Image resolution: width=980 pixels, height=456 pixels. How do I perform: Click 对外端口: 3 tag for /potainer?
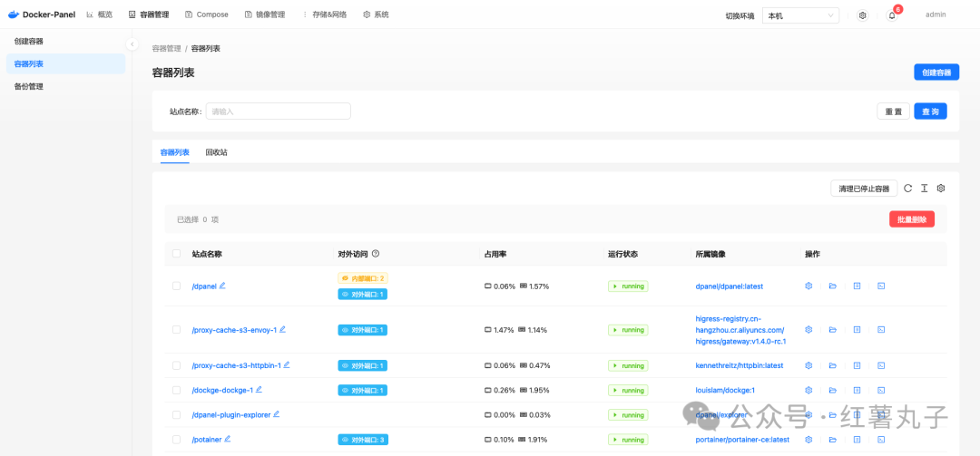tap(363, 440)
